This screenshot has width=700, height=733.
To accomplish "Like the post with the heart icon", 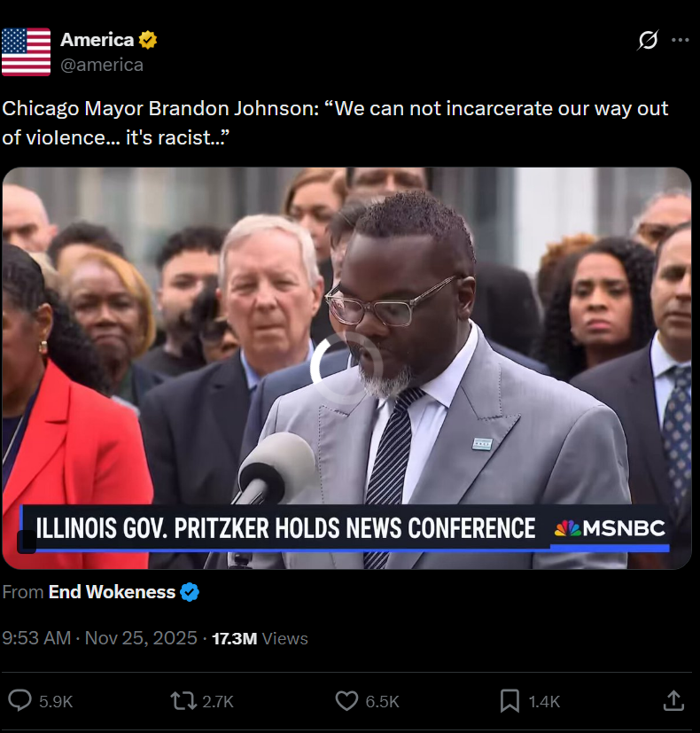I will point(346,701).
